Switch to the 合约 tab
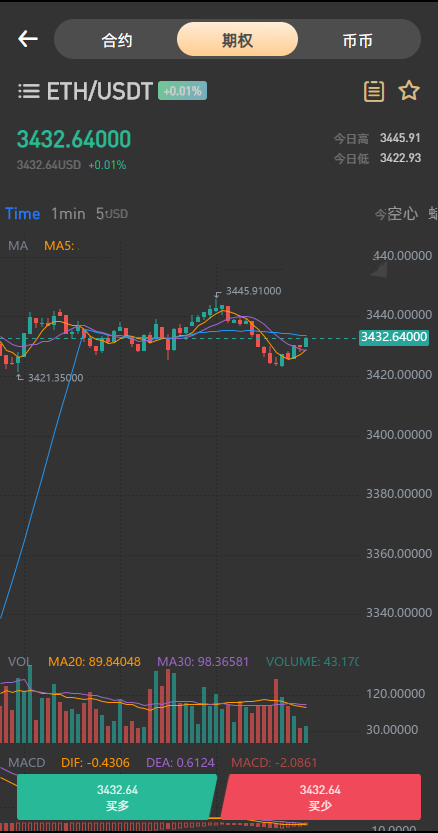 point(116,40)
